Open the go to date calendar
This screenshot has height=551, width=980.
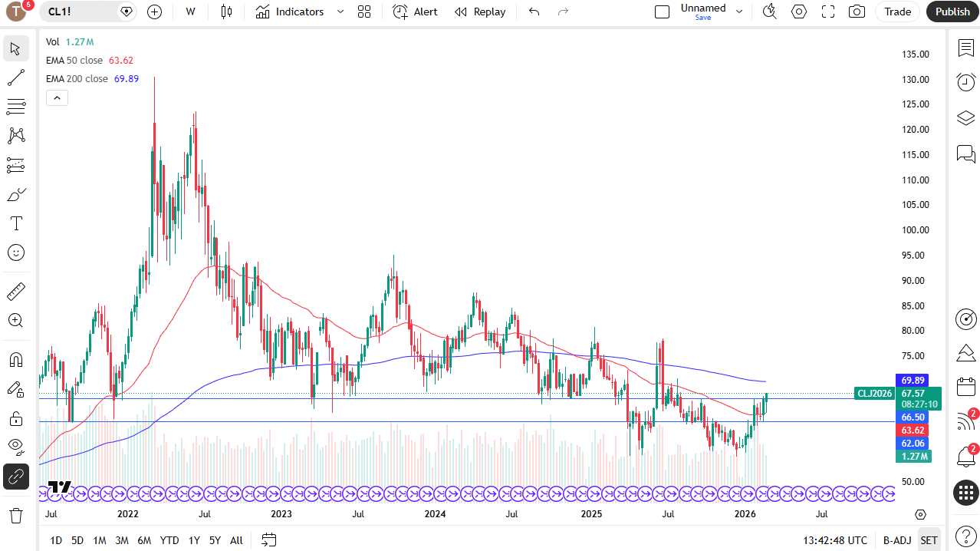point(268,540)
